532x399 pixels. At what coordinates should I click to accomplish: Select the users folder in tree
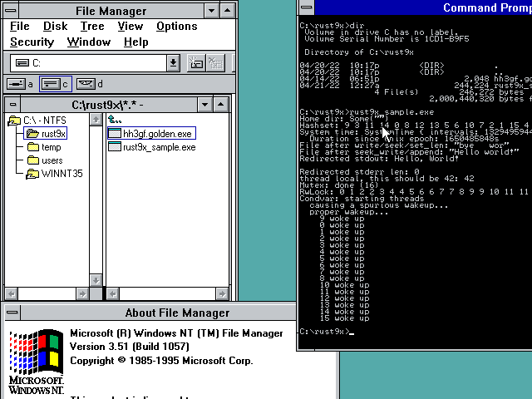(52, 160)
